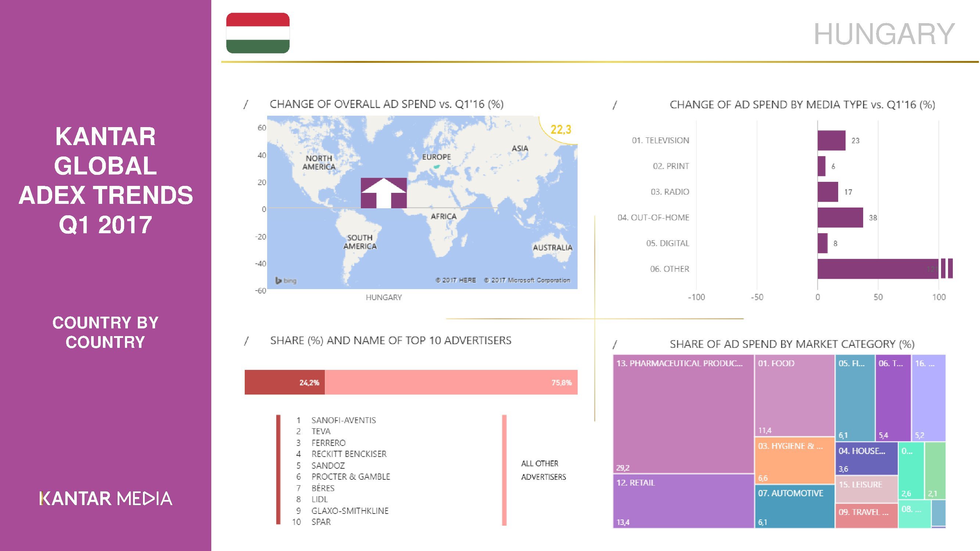
Task: Click the pink all other advertisers legend bar
Action: coord(504,470)
